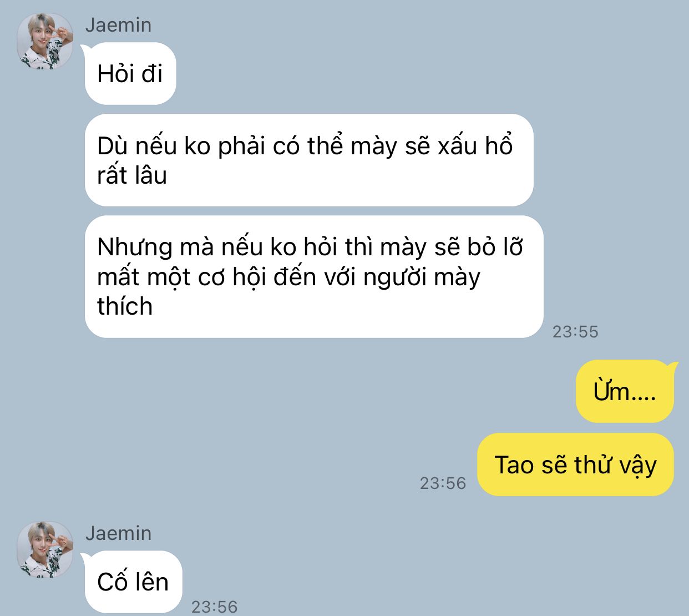Tap the message starting with 'Dù nếu ko phải'
This screenshot has width=689, height=616.
click(309, 160)
